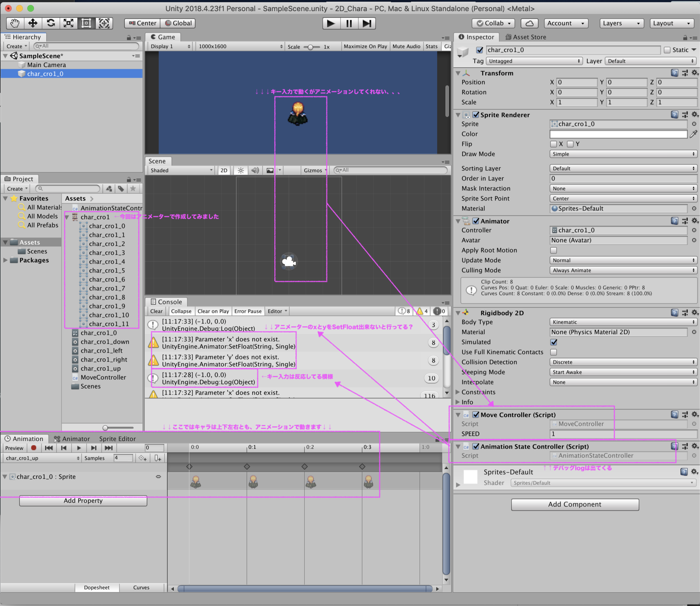700x606 pixels.
Task: Expand the Info section
Action: (x=457, y=402)
